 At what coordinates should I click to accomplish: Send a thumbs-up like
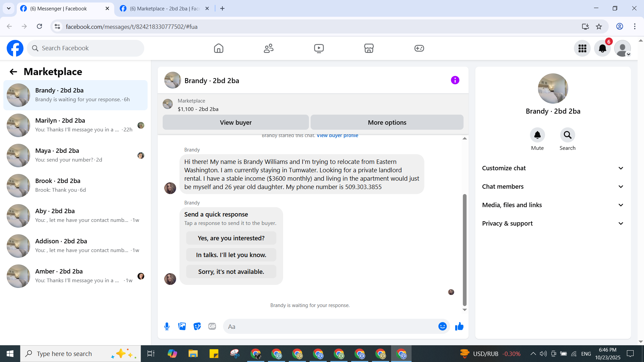click(459, 326)
